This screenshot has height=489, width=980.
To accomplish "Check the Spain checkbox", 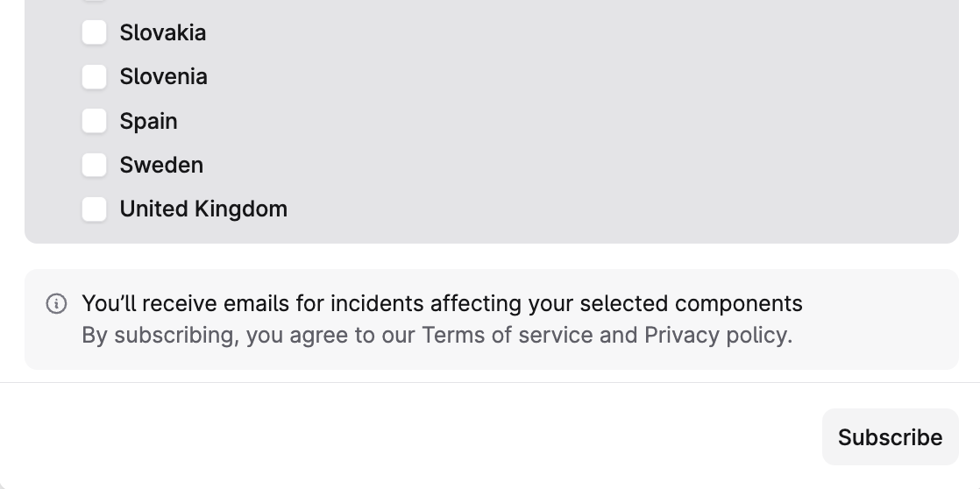I will click(x=95, y=121).
